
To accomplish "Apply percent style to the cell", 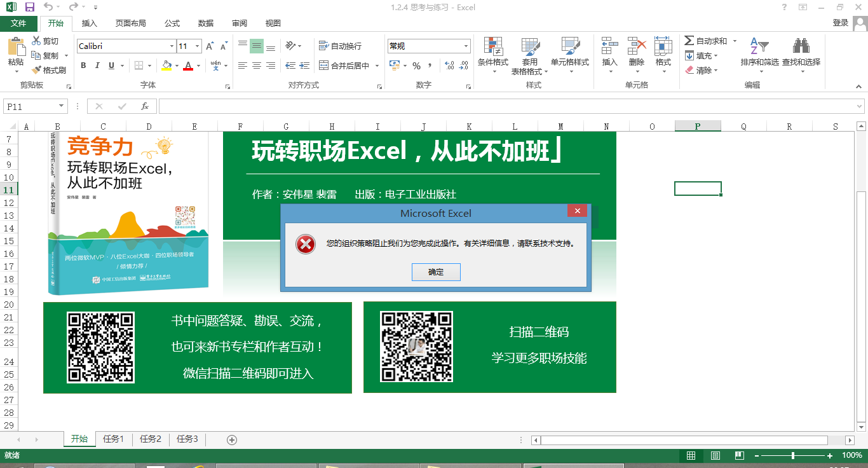I will [417, 65].
